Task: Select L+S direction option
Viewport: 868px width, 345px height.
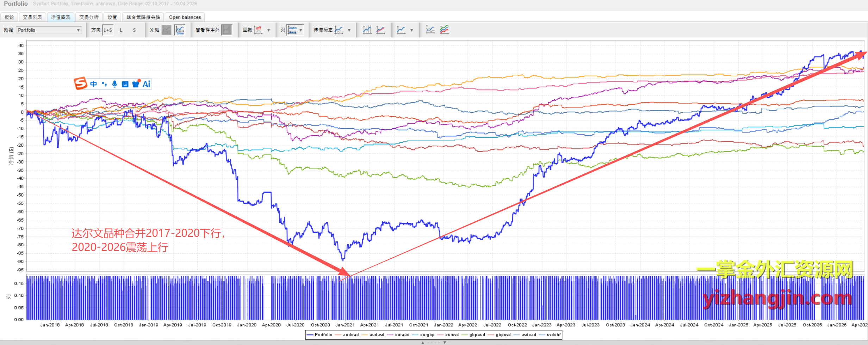Action: (108, 30)
